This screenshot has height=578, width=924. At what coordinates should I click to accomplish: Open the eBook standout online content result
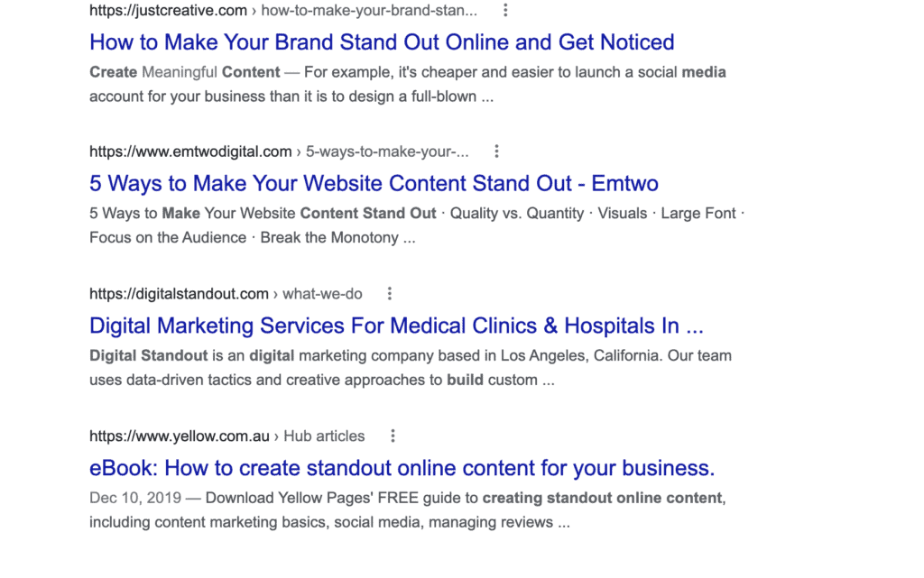coord(401,468)
